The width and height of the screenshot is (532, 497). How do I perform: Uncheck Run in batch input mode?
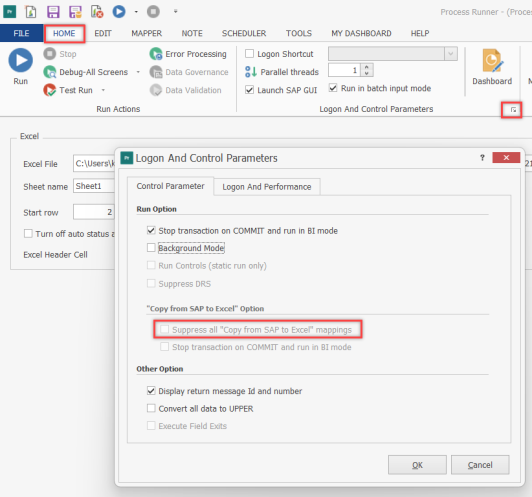(333, 88)
